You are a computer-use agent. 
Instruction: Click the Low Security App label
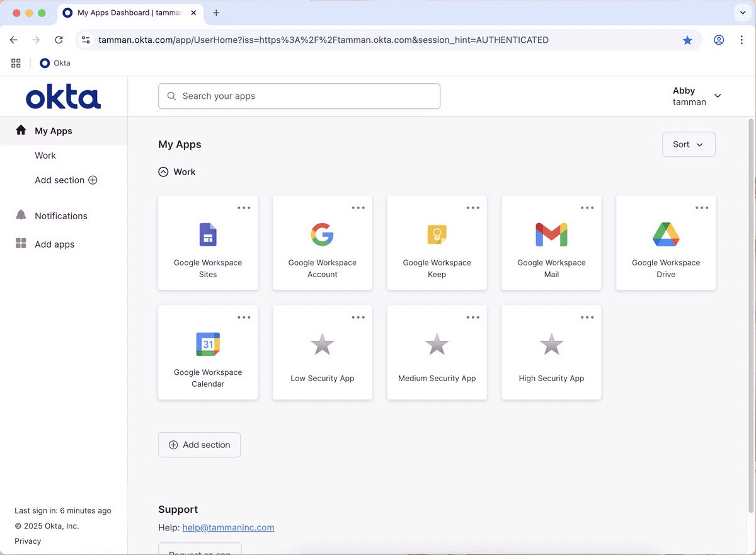(x=322, y=379)
